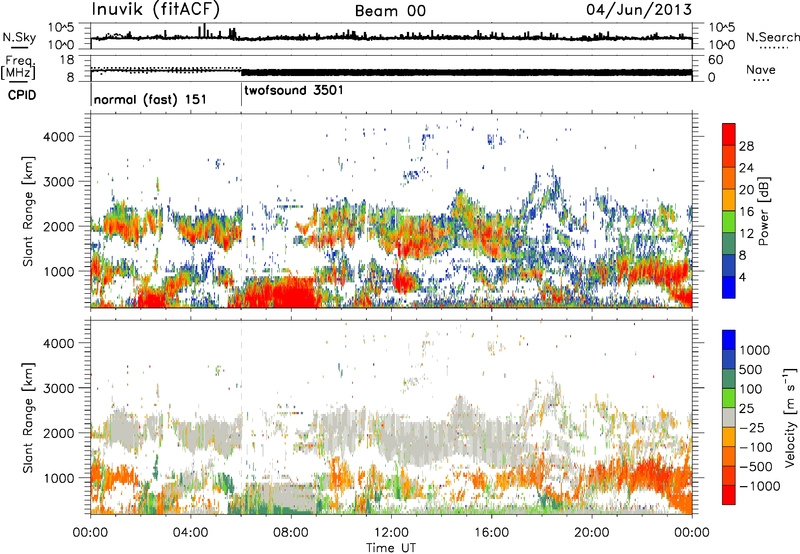Click the 'Beam 00' heading
Viewport: 800px width, 554px height.
390,11
